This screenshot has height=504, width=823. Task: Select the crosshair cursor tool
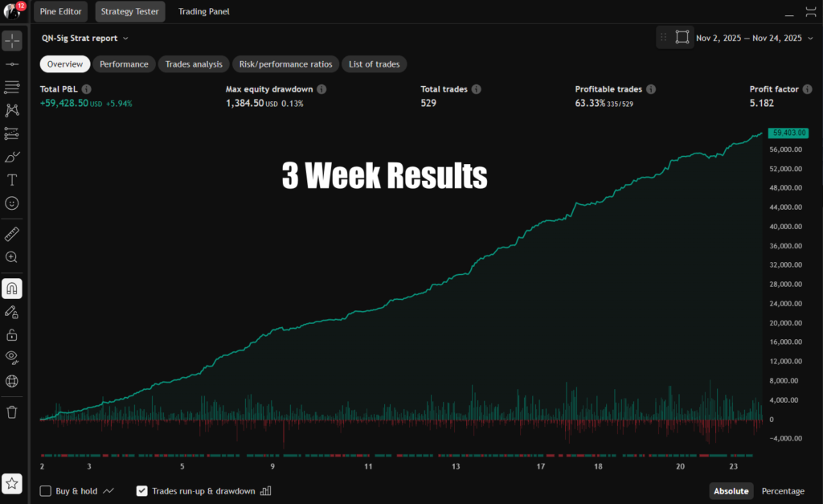click(x=12, y=40)
